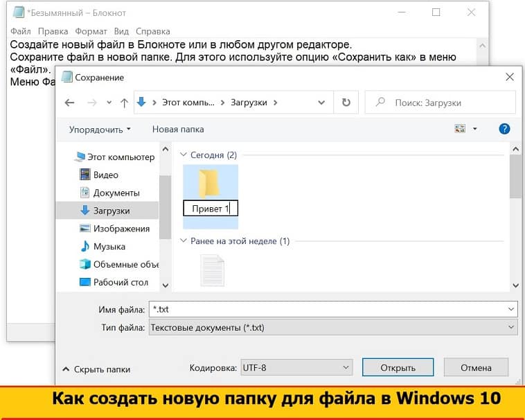Close the 'Сохранение' dialog

[x=510, y=77]
